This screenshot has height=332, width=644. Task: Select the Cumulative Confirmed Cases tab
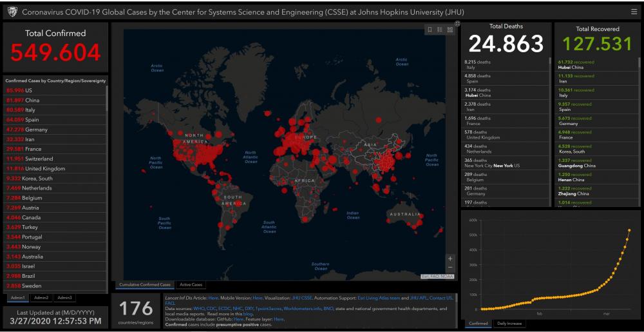click(x=145, y=284)
